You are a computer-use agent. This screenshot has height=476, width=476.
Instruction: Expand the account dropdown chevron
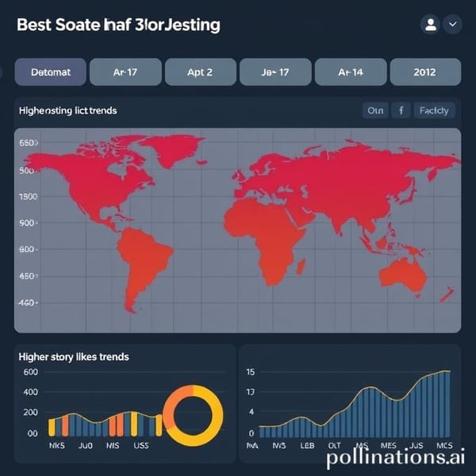coord(452,25)
